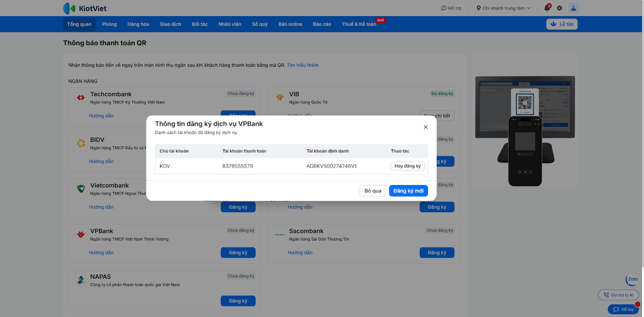Click the Bỏ qua button
Image resolution: width=644 pixels, height=317 pixels.
click(373, 191)
